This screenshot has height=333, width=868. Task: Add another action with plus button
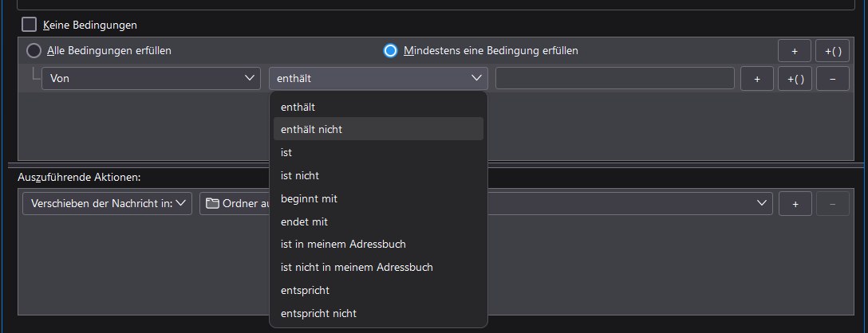point(795,204)
